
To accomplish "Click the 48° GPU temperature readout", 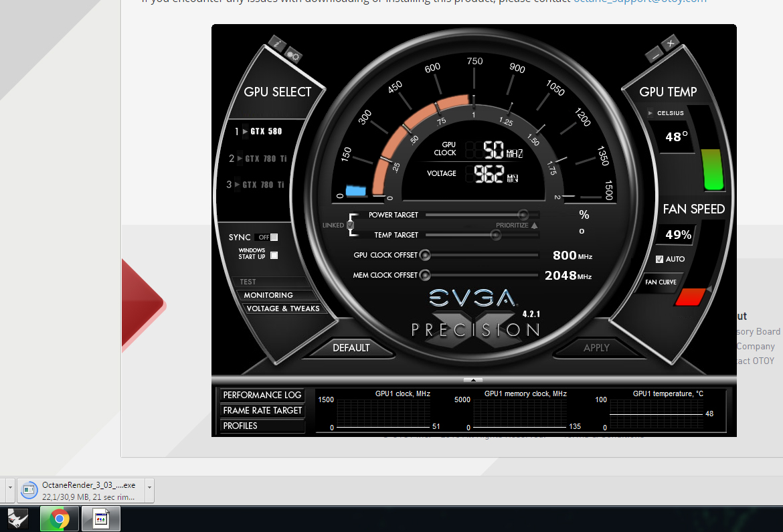I will point(676,137).
